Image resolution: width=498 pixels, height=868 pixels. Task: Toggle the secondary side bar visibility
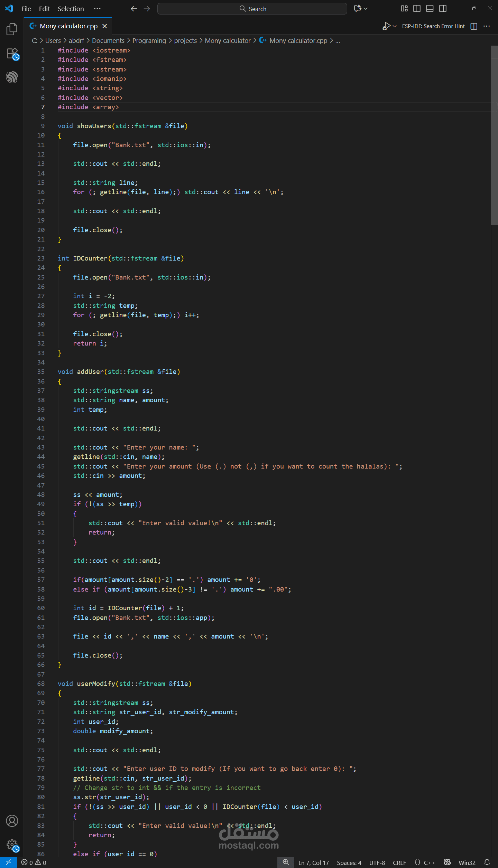pos(443,9)
